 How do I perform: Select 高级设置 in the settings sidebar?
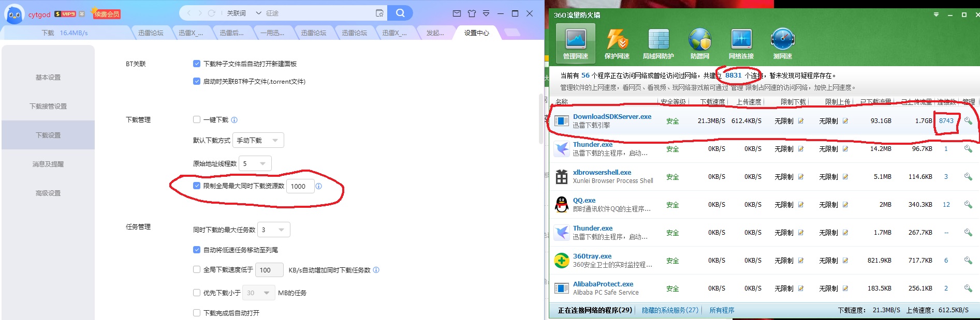48,193
